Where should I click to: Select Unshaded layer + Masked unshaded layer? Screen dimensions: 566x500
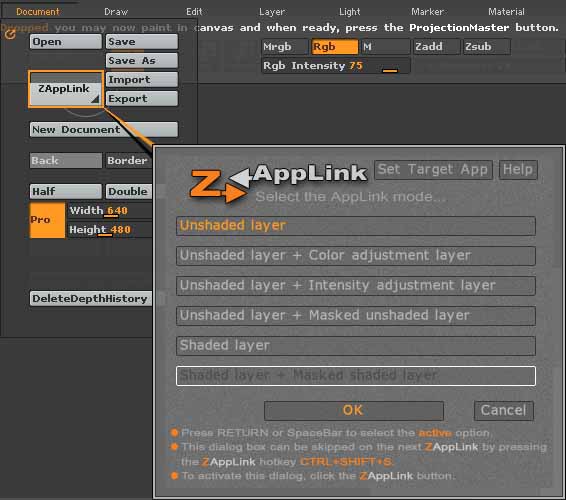[356, 316]
